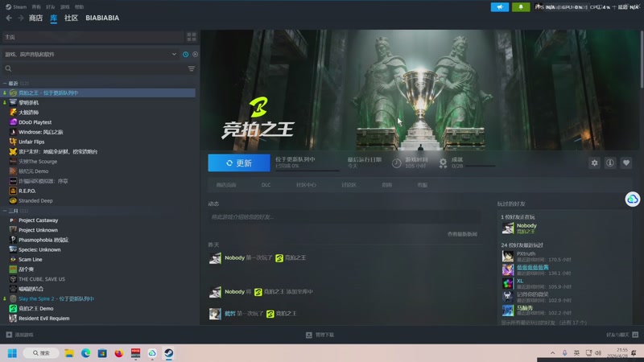
Task: Toggle the ready-to-play filter icon
Action: [195, 54]
